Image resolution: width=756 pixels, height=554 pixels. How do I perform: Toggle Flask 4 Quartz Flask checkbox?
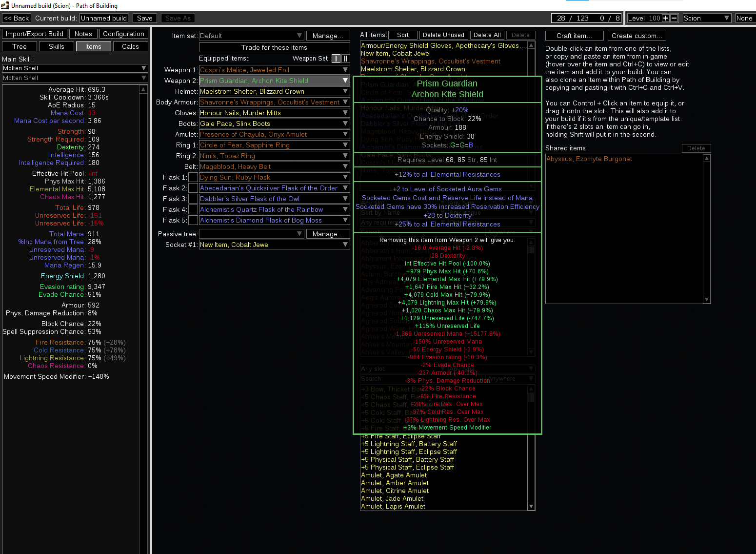tap(193, 209)
